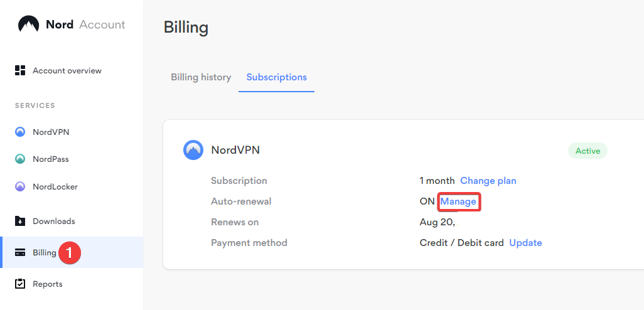
Task: Click the large NordVPN subscription card icon
Action: pyautogui.click(x=193, y=150)
